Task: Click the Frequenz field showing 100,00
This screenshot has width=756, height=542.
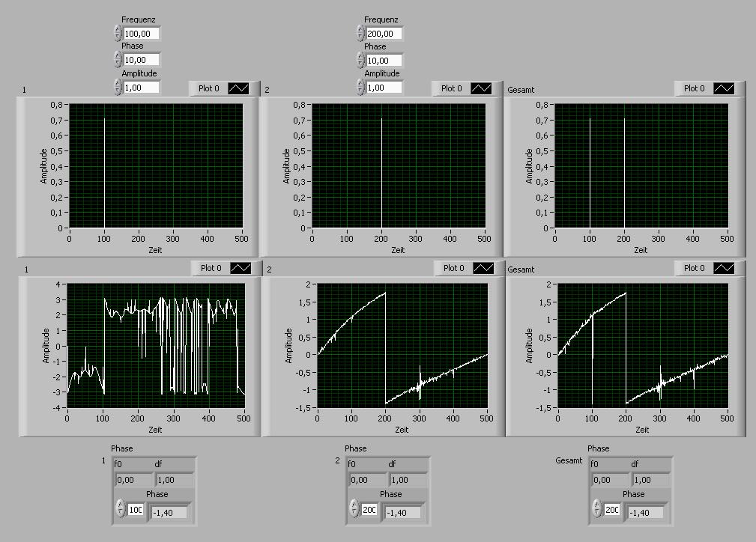Action: click(x=142, y=34)
